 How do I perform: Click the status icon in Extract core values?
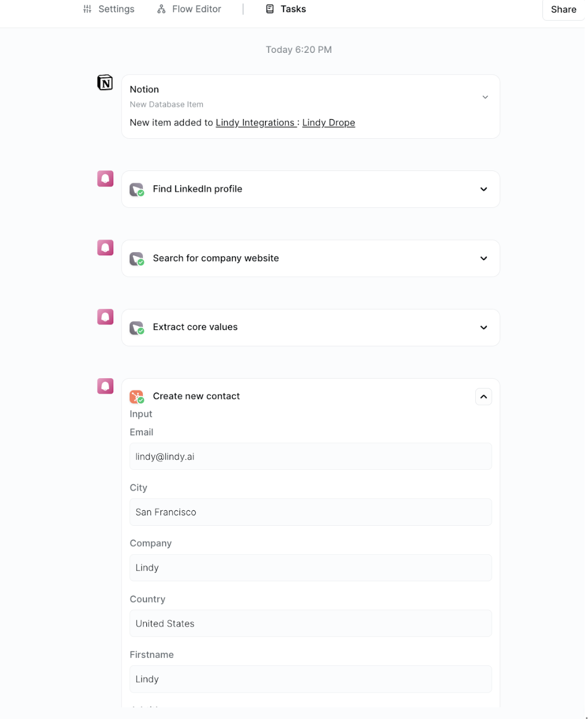(137, 327)
